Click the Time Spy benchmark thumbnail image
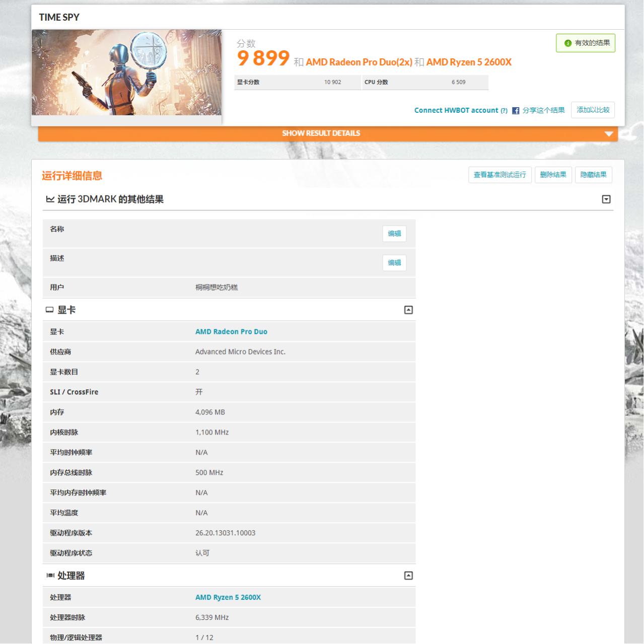This screenshot has height=644, width=644. (x=126, y=73)
